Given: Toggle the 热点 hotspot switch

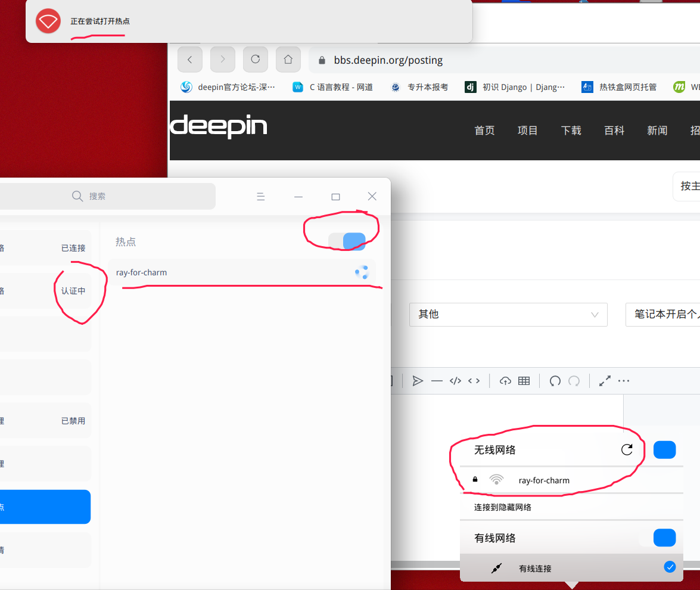Looking at the screenshot, I should [x=347, y=241].
